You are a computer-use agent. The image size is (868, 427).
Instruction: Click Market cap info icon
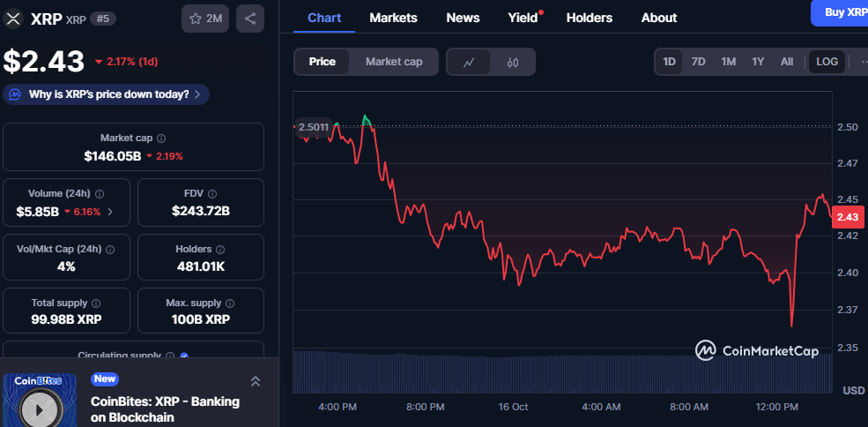coord(161,139)
